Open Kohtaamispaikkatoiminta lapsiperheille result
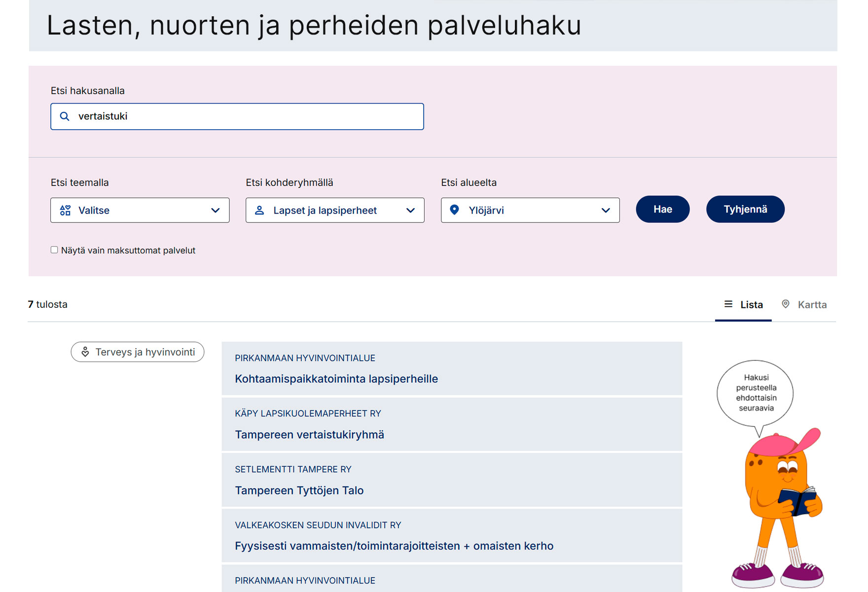 [336, 379]
